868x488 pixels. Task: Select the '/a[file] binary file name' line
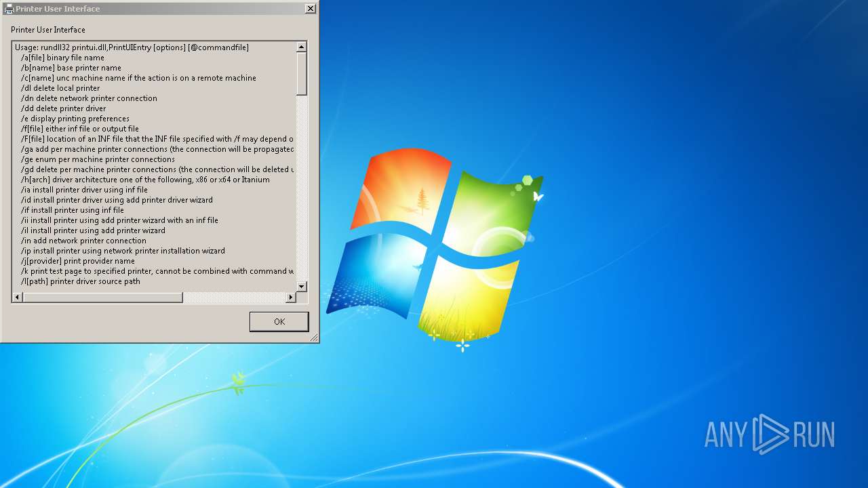click(x=62, y=58)
